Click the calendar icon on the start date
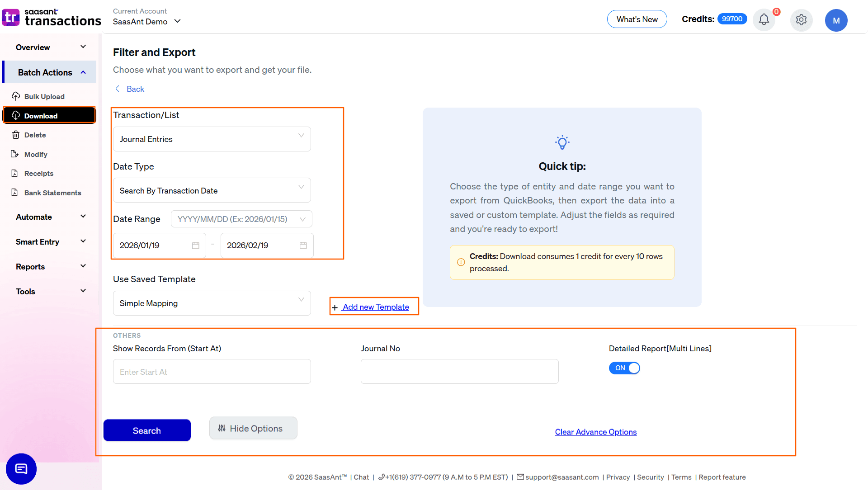This screenshot has height=491, width=868. [195, 245]
